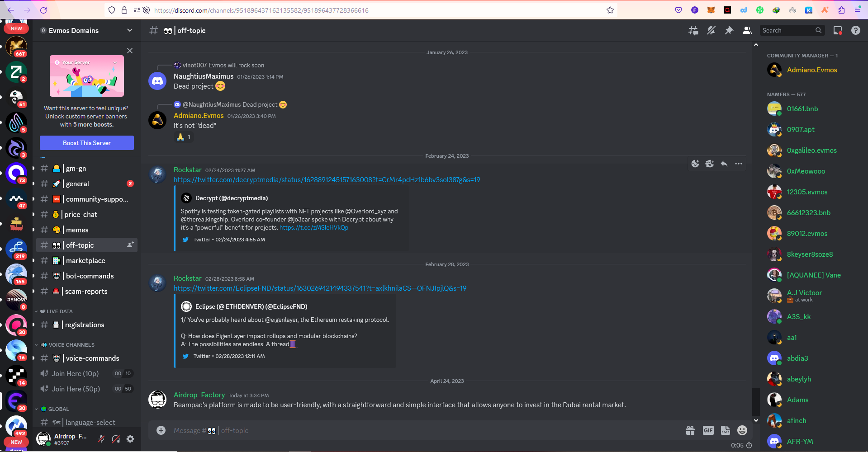Open the GIF picker
This screenshot has width=868, height=452.
coord(708,430)
